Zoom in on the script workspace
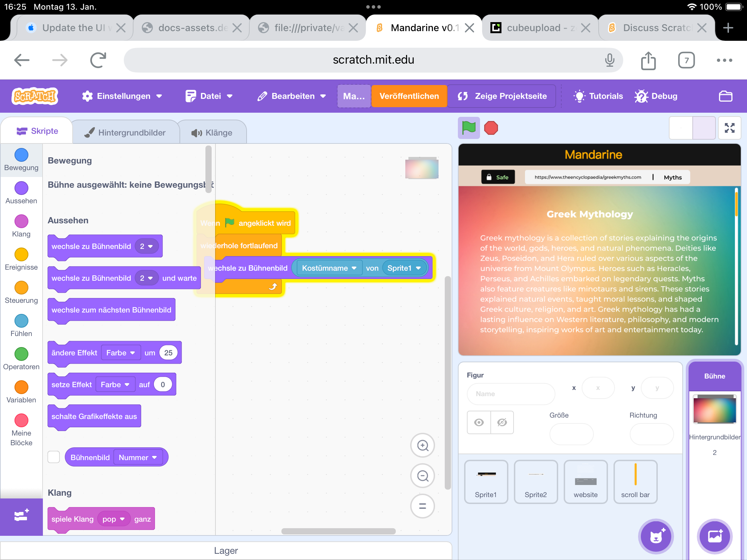Image resolution: width=747 pixels, height=560 pixels. tap(422, 445)
